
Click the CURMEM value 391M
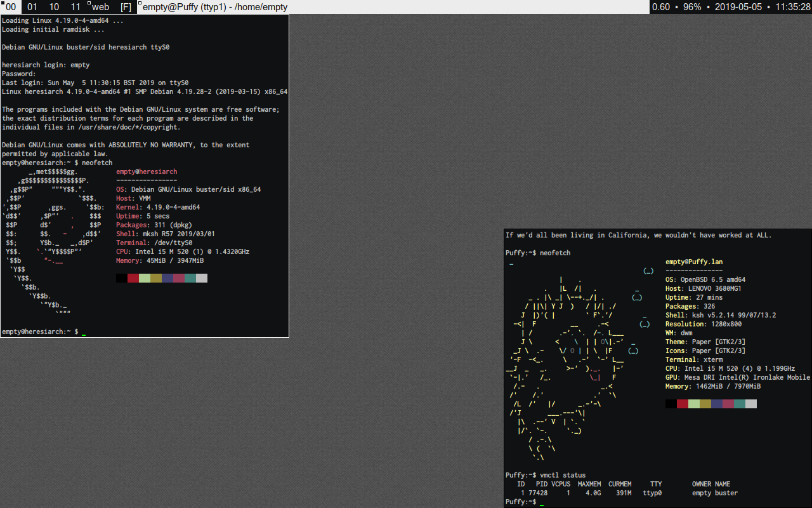tap(624, 493)
